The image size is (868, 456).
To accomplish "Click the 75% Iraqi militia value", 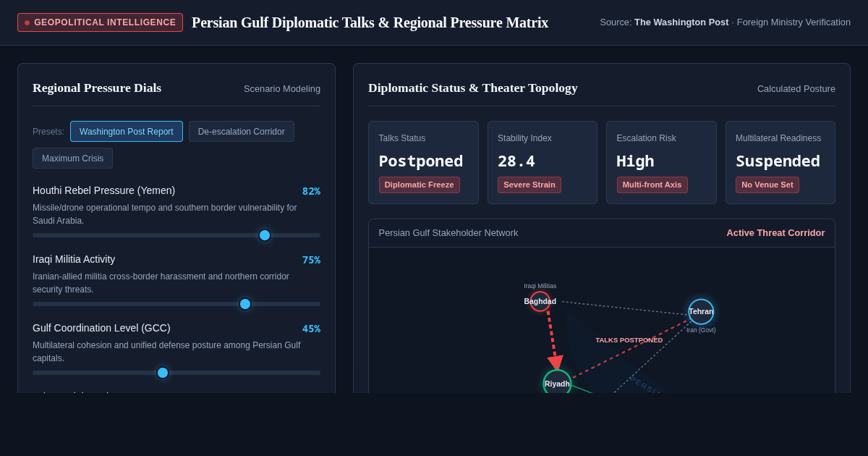I will [x=311, y=260].
